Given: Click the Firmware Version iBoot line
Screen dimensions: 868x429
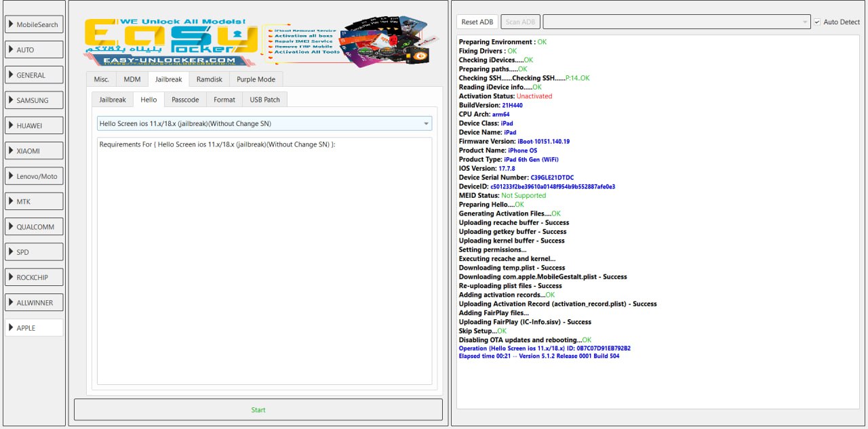Looking at the screenshot, I should point(514,142).
